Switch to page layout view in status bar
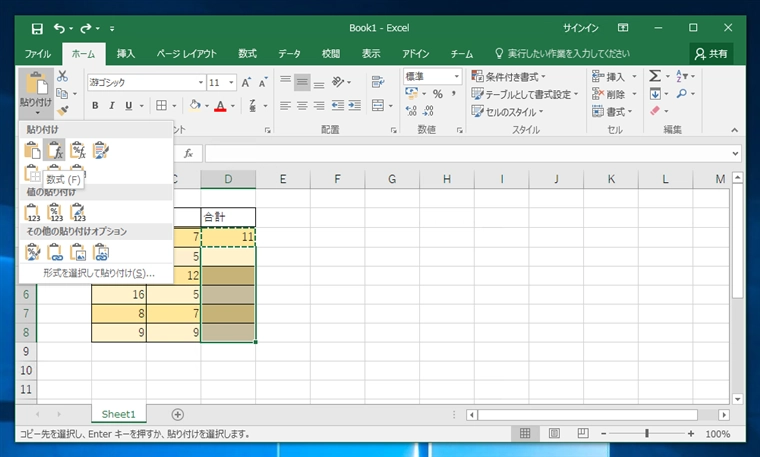Viewport: 760px width, 457px height. click(x=554, y=433)
